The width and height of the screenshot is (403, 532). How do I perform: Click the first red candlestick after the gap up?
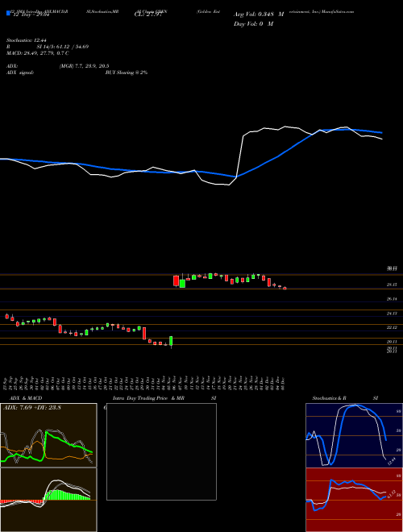(x=176, y=281)
